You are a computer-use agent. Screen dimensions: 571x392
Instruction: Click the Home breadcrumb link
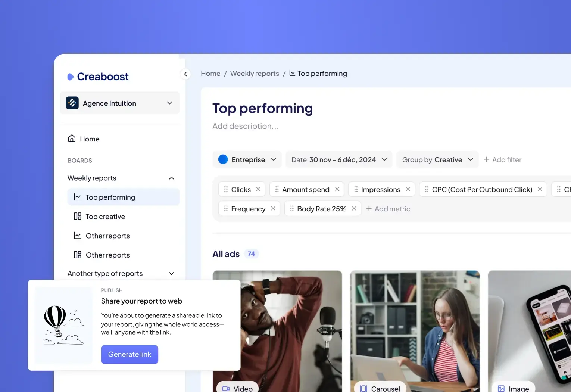[210, 74]
